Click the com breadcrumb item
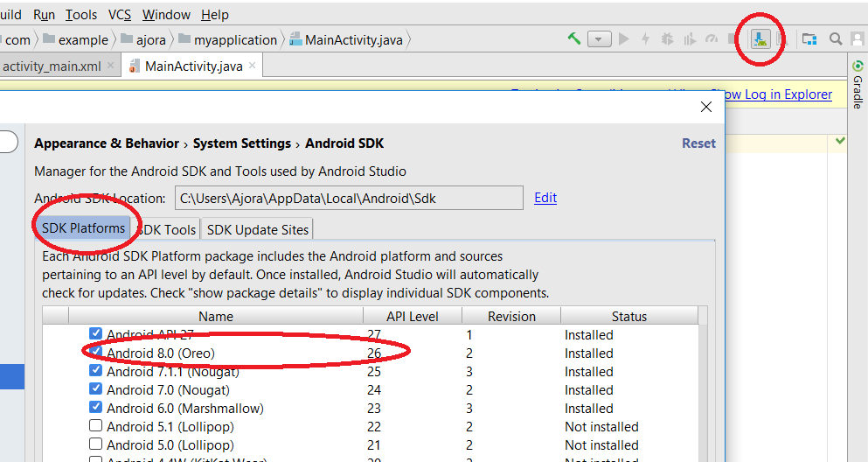This screenshot has height=462, width=868. (17, 40)
